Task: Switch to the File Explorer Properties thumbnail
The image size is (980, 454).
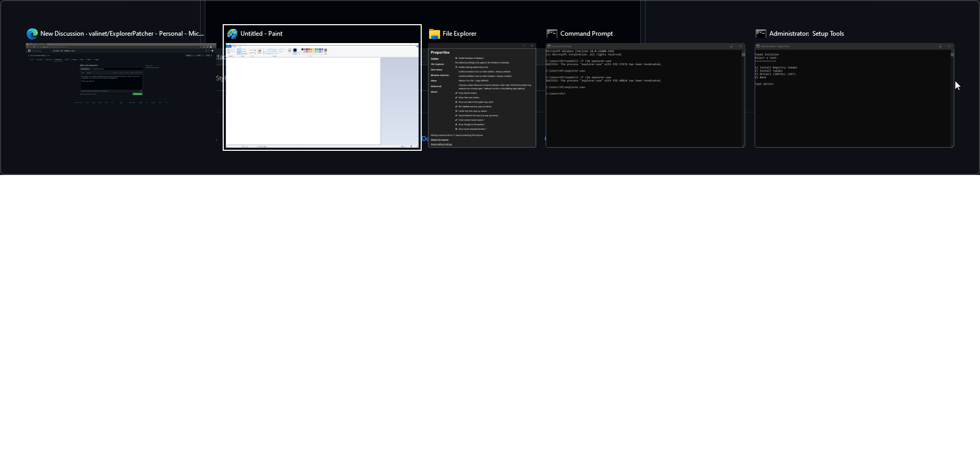Action: tap(482, 95)
